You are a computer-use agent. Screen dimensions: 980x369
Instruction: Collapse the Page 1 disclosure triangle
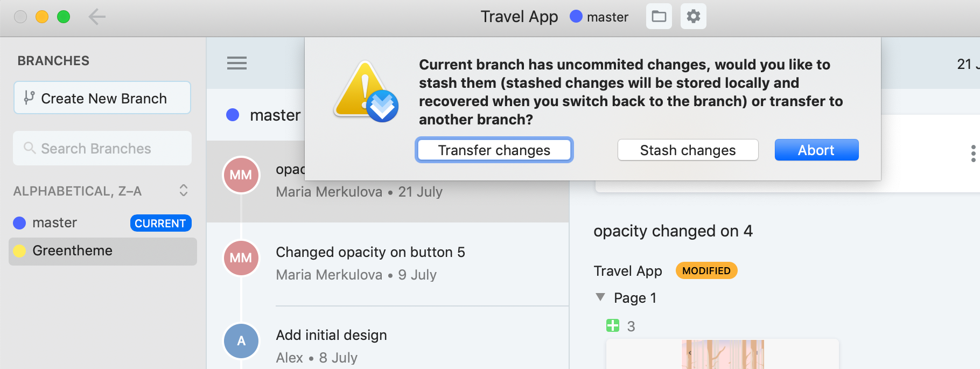600,297
